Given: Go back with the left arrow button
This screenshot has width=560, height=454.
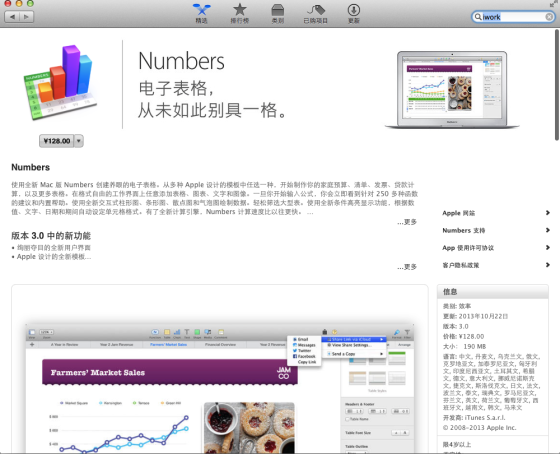Looking at the screenshot, I should [x=12, y=17].
